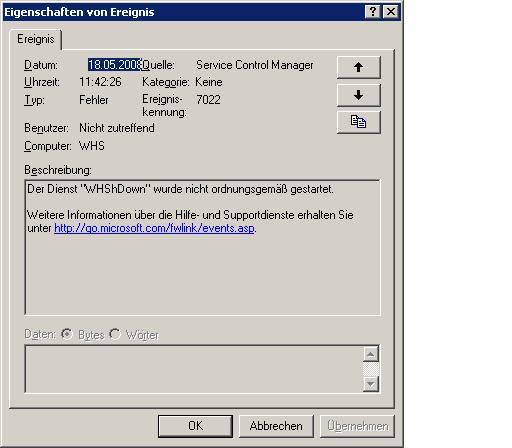Show previous event with up arrow
The image size is (512, 448).
(x=359, y=67)
